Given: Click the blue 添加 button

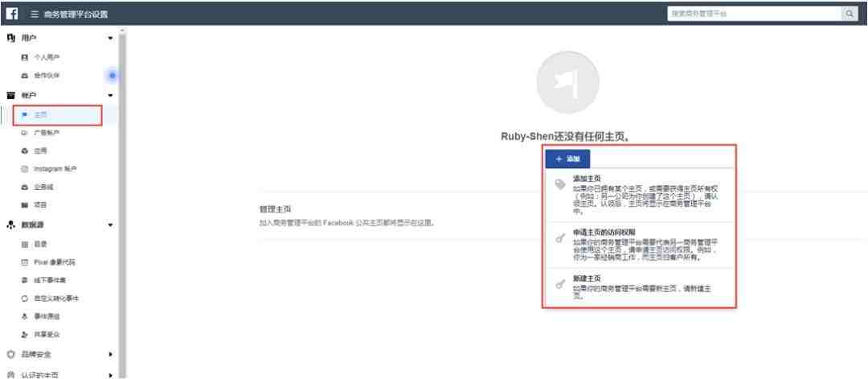Looking at the screenshot, I should point(567,159).
